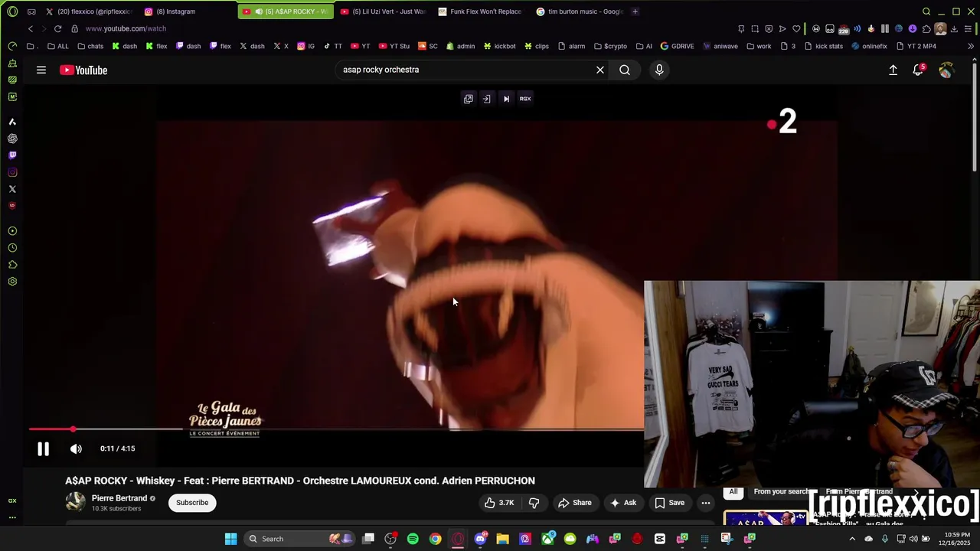Open the search tabs magnifier in title bar
980x551 pixels.
926,11
